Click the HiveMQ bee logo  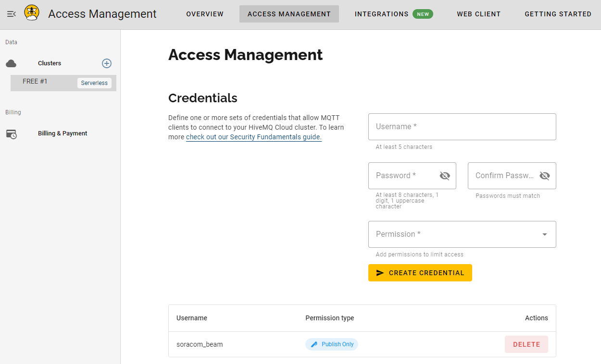point(32,13)
